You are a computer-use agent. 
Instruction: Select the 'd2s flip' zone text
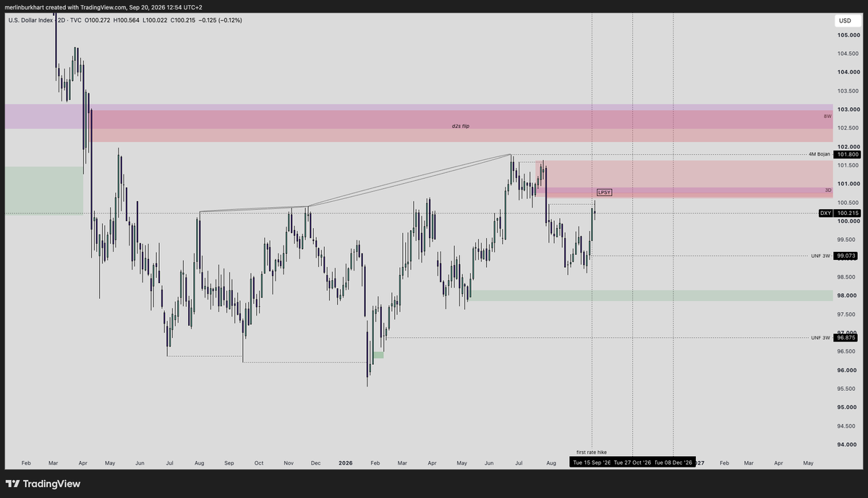click(461, 126)
